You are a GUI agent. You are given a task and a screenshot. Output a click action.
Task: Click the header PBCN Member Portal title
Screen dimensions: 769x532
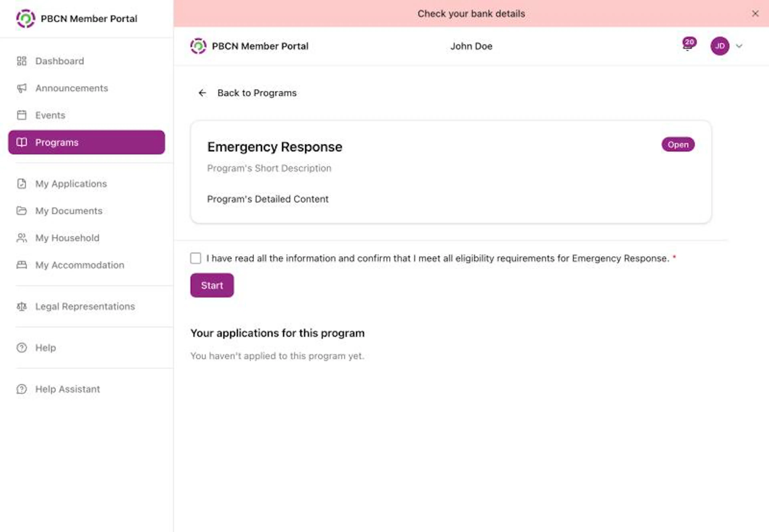coord(260,46)
